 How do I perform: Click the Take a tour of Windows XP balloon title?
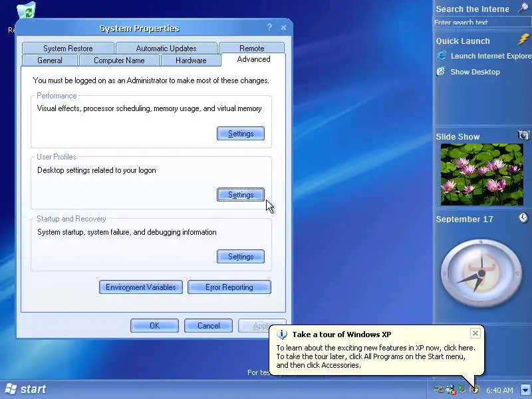[x=342, y=334]
